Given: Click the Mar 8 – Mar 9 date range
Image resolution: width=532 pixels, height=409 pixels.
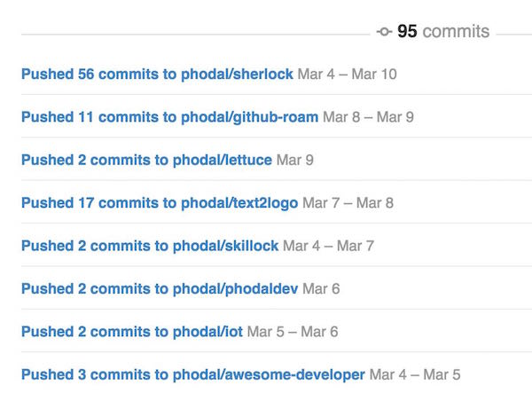Looking at the screenshot, I should (x=369, y=117).
